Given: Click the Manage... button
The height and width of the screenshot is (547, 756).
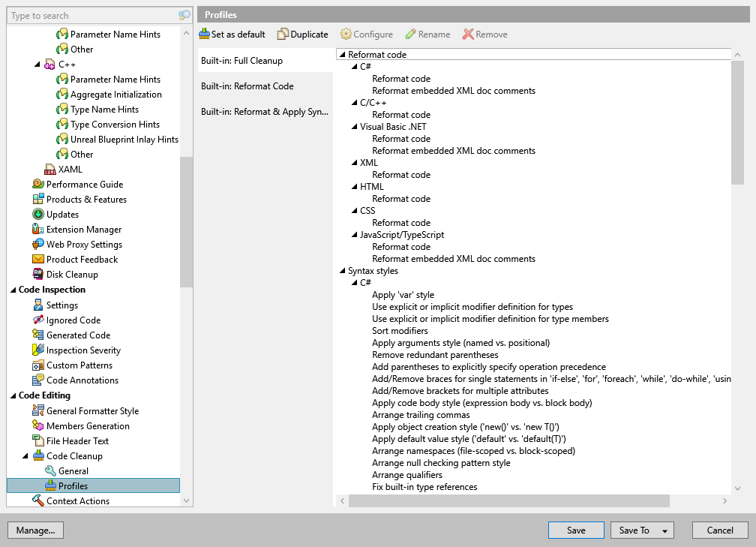Looking at the screenshot, I should pyautogui.click(x=35, y=530).
